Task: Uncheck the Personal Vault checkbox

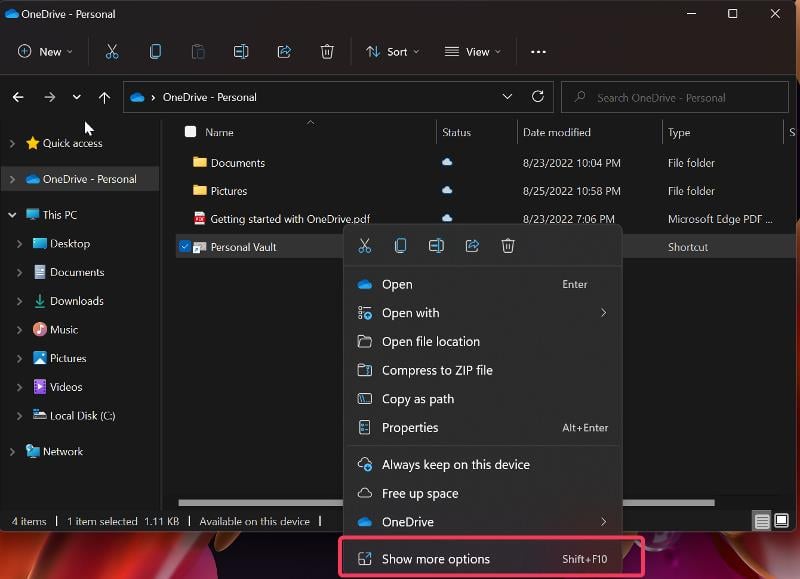Action: (185, 246)
